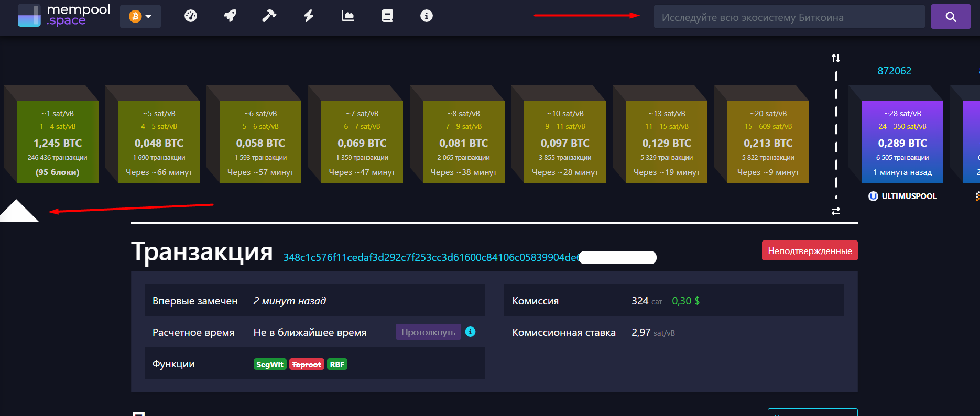The width and height of the screenshot is (980, 416).
Task: Select the ~20 sat/vB mempool block
Action: click(768, 142)
